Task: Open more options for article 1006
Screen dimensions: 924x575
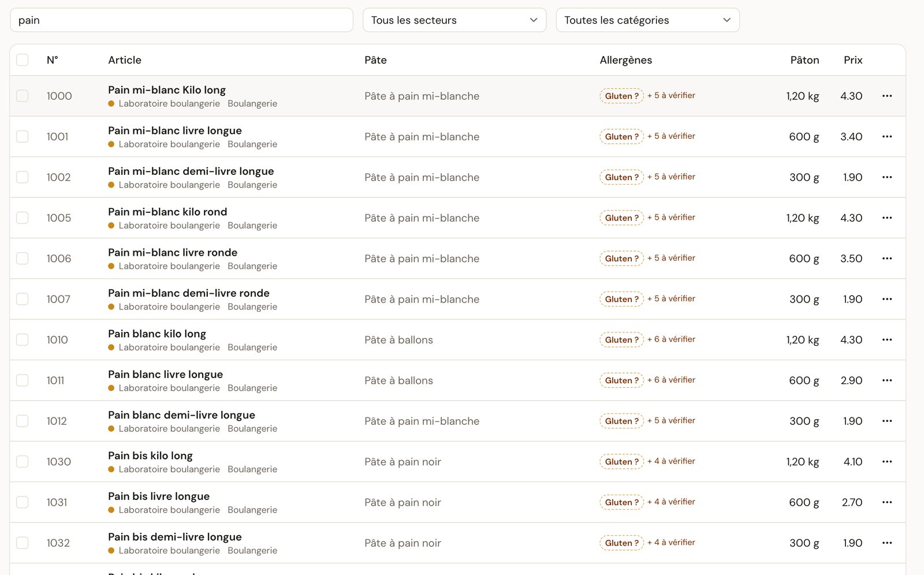Action: 887,258
